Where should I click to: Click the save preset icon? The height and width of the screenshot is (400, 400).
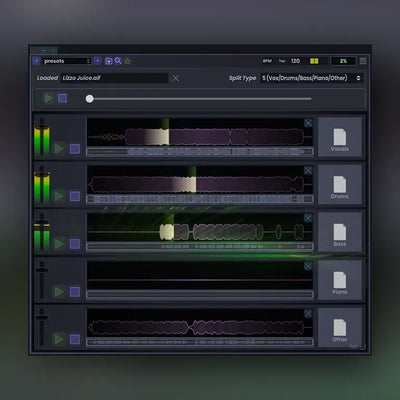click(108, 61)
